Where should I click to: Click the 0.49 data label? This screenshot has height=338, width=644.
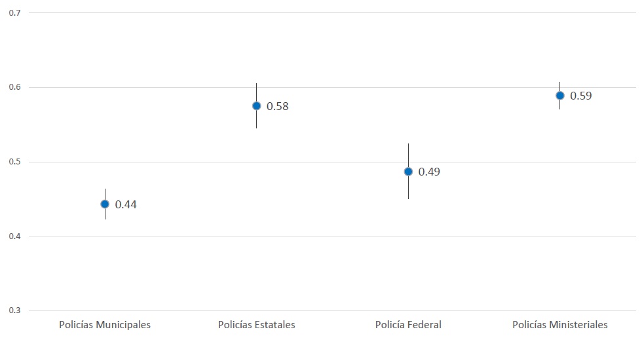pyautogui.click(x=429, y=172)
